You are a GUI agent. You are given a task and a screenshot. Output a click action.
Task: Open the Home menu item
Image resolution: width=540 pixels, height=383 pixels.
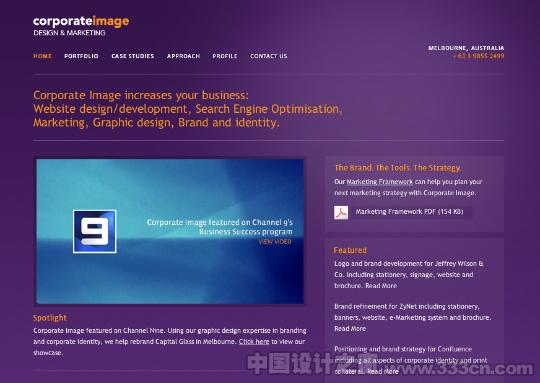pyautogui.click(x=43, y=56)
